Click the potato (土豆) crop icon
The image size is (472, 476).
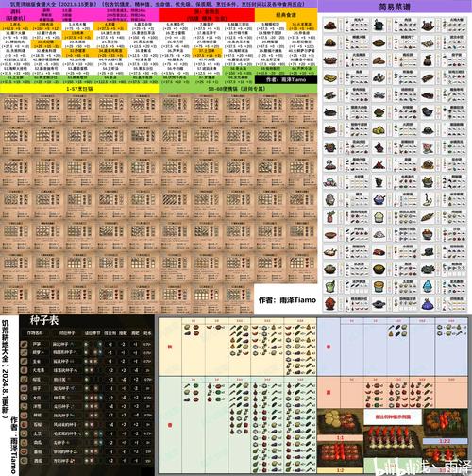click(25, 433)
